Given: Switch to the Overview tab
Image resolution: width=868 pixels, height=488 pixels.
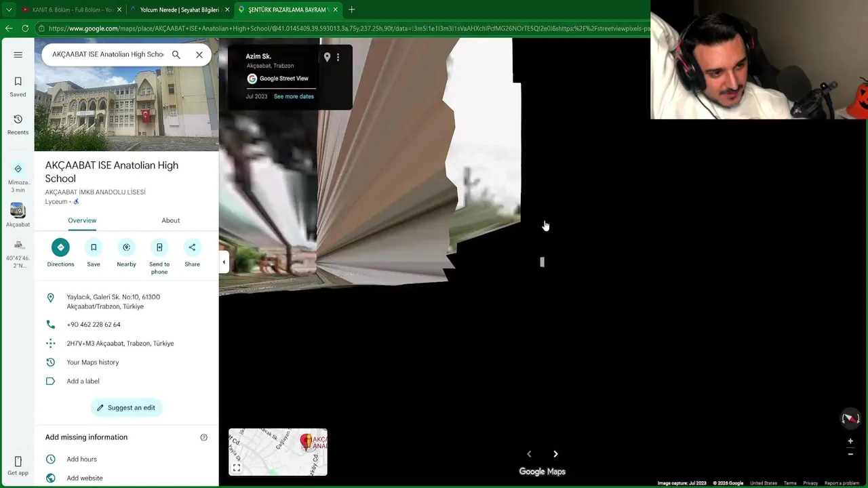Looking at the screenshot, I should pyautogui.click(x=82, y=220).
